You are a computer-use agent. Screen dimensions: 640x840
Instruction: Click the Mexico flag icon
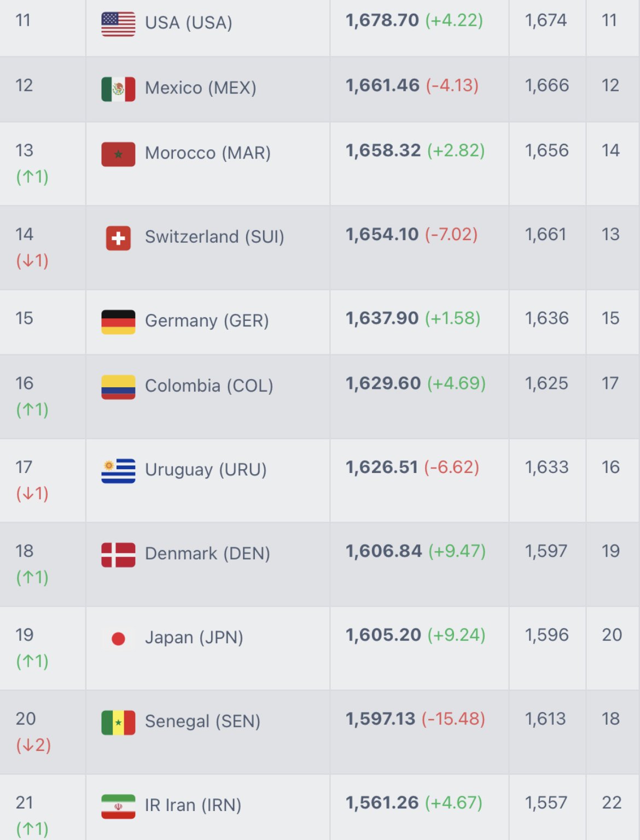coord(118,89)
